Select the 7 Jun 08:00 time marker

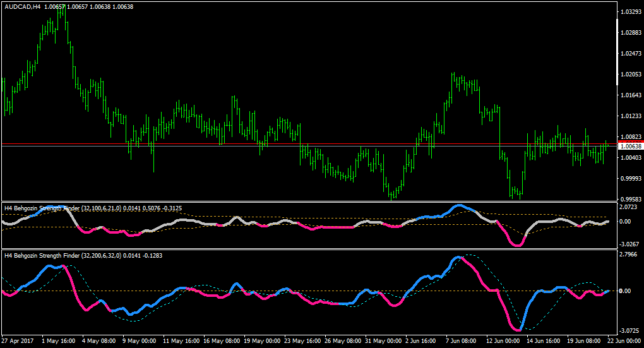click(x=461, y=340)
